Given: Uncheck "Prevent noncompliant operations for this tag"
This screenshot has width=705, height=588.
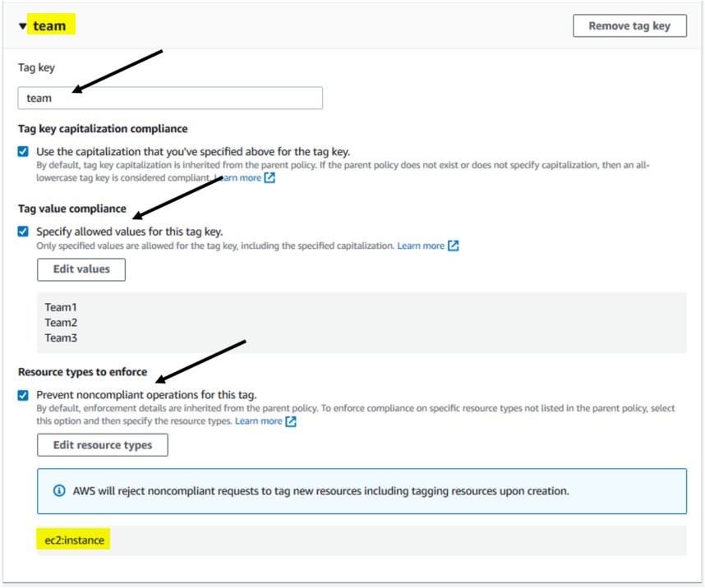Looking at the screenshot, I should point(23,393).
